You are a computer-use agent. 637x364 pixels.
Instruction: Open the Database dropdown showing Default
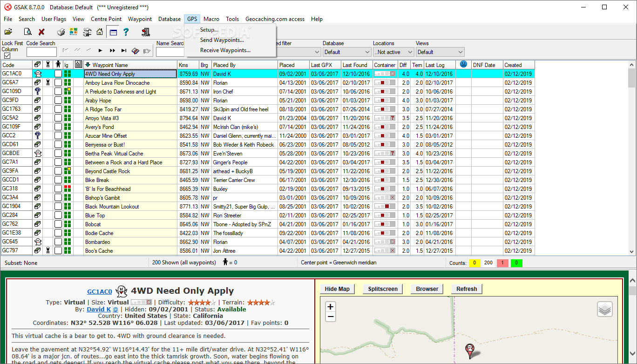[x=346, y=52]
